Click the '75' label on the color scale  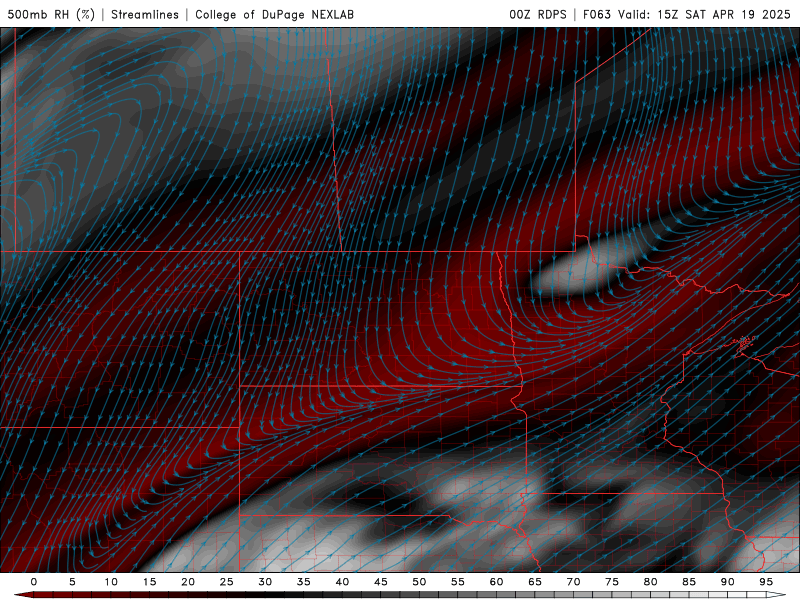612,582
